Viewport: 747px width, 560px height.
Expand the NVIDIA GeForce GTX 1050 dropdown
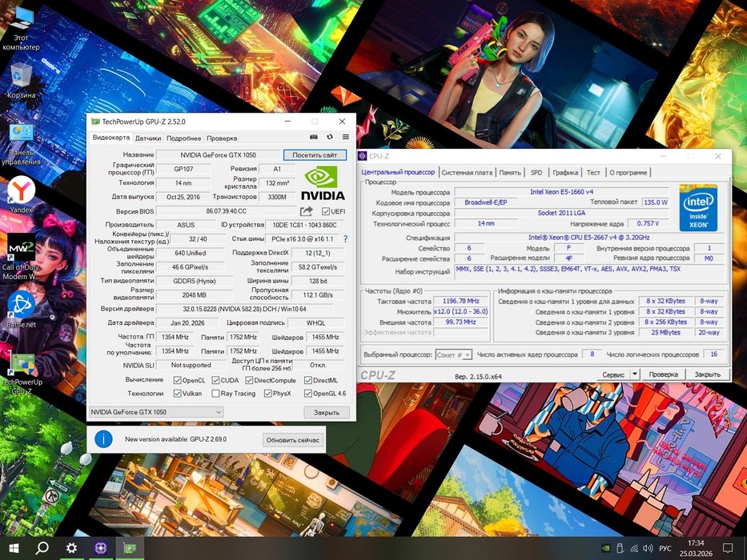tap(218, 412)
